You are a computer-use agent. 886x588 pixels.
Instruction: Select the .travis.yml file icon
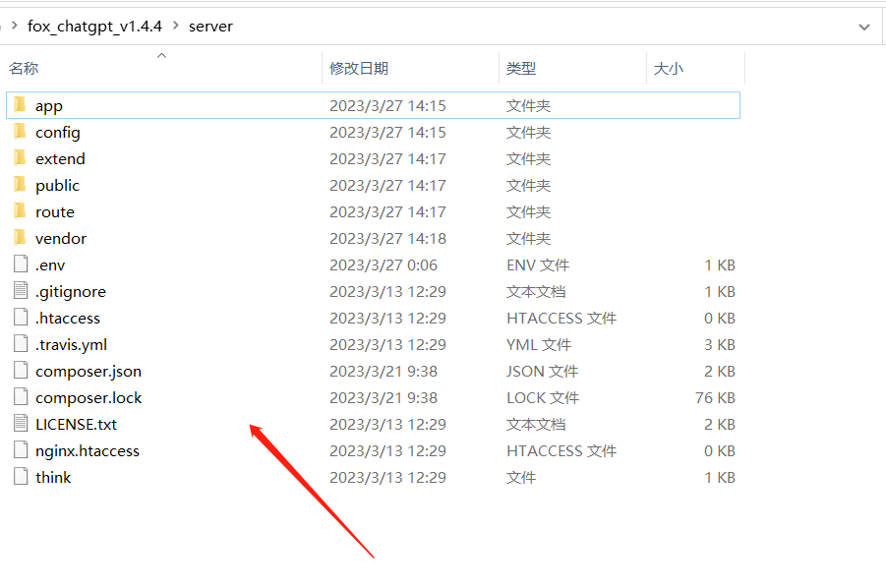point(21,344)
